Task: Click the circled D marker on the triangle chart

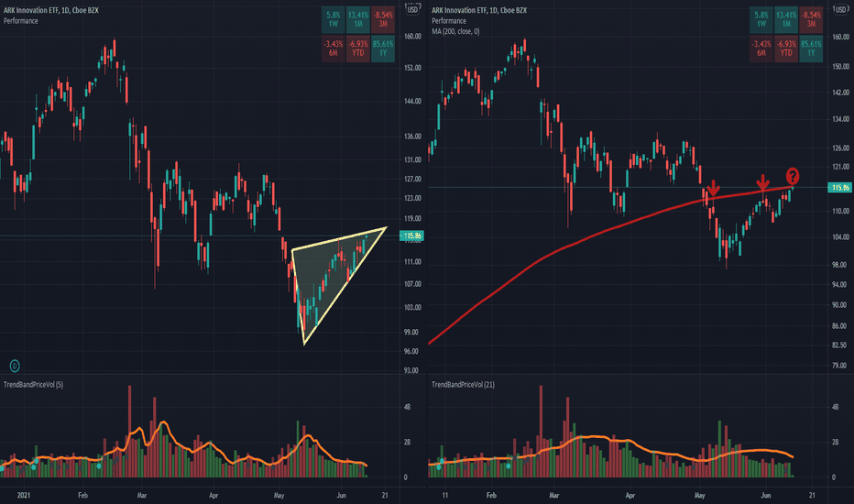Action: coord(15,366)
